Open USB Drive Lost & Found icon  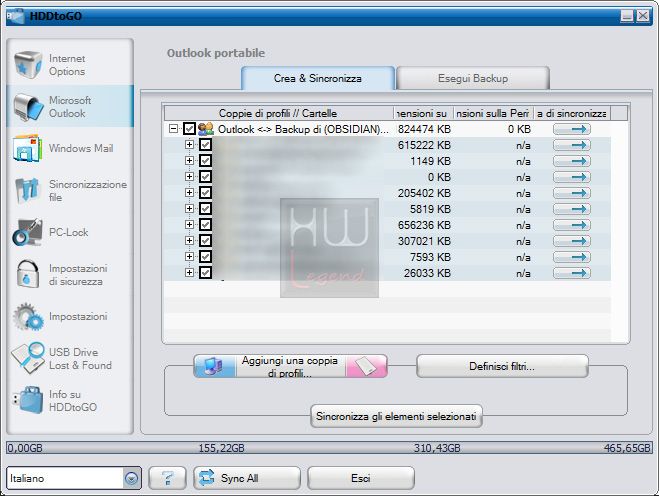point(28,358)
